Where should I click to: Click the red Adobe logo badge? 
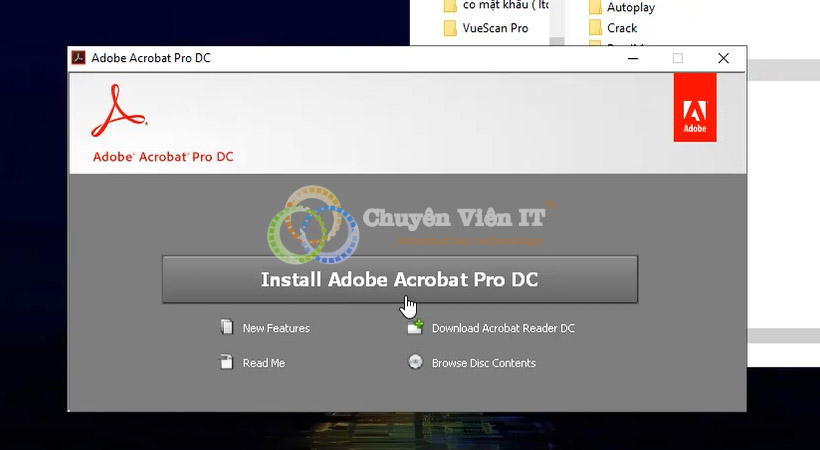tap(695, 107)
